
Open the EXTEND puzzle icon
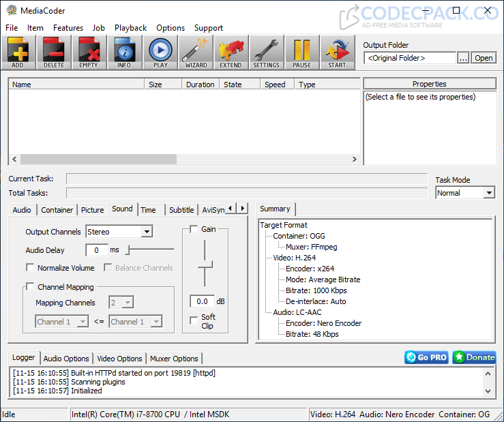click(x=231, y=52)
